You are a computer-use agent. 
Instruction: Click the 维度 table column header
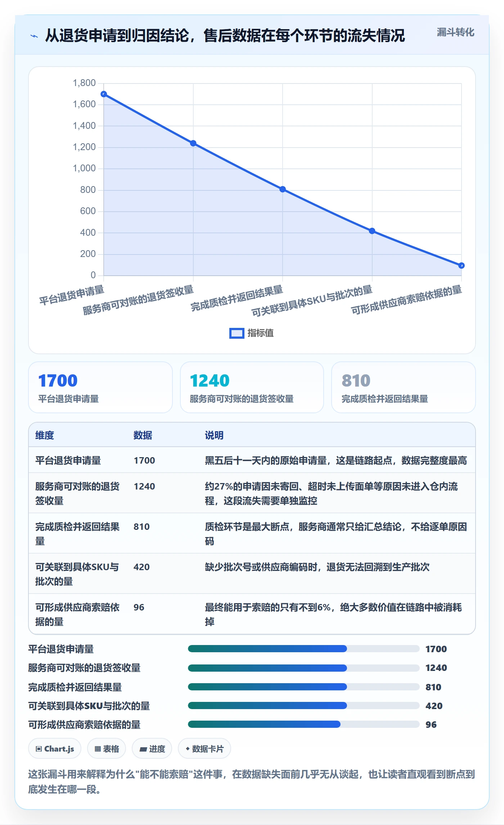click(45, 435)
